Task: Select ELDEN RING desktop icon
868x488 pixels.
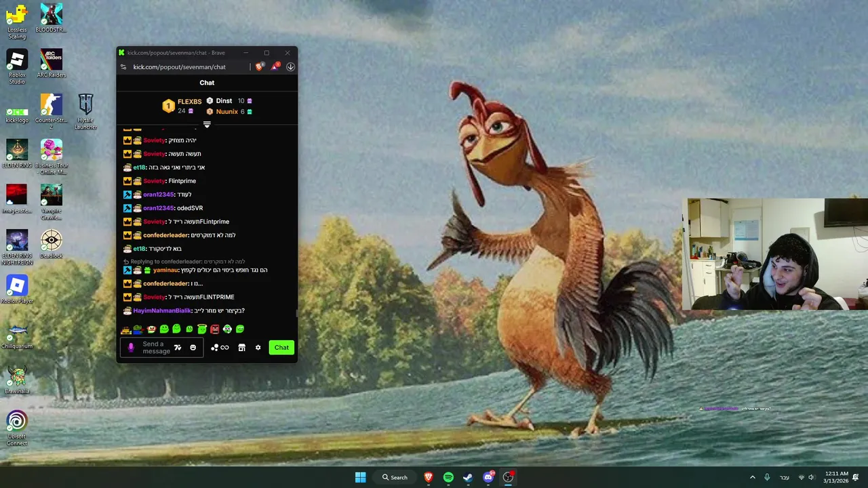Action: click(17, 154)
